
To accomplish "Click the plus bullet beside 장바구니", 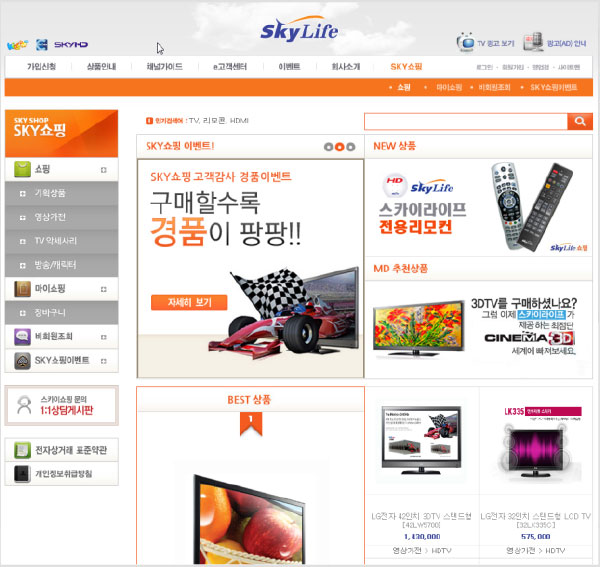I will coord(23,313).
